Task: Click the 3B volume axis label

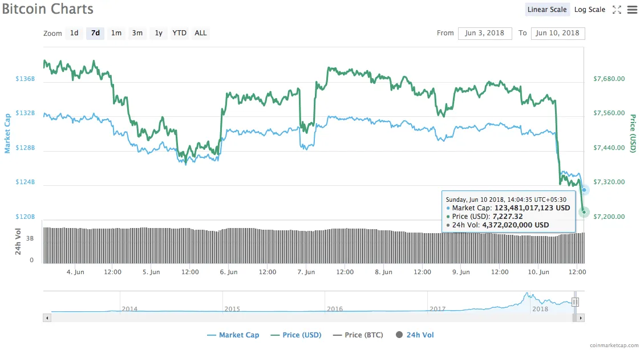Action: coord(30,238)
